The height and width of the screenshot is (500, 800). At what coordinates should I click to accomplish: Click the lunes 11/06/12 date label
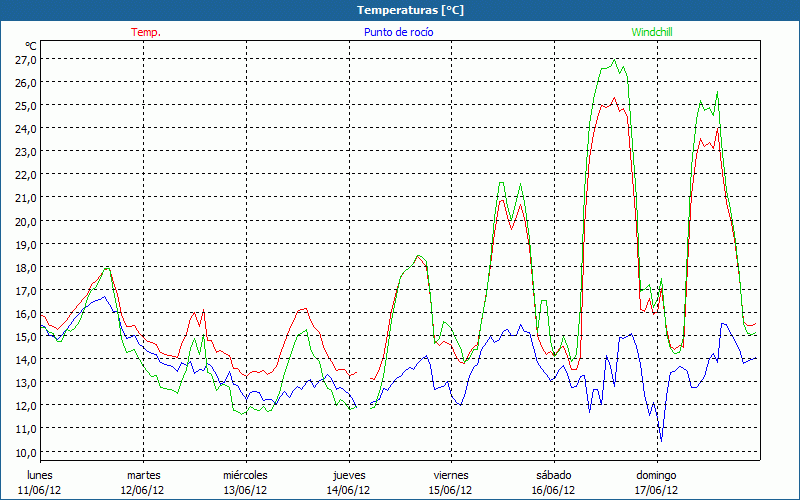pyautogui.click(x=39, y=482)
